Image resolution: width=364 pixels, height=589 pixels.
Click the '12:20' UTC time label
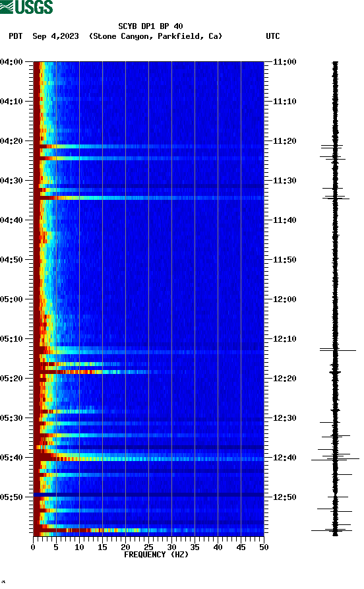coord(285,379)
